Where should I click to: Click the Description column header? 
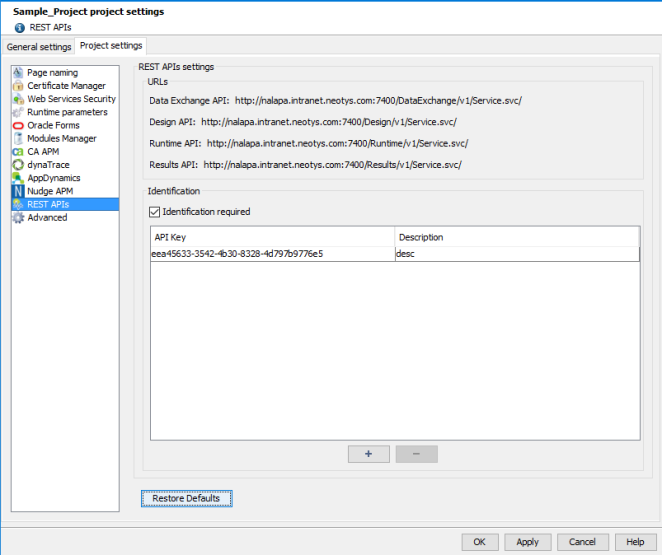click(x=517, y=237)
